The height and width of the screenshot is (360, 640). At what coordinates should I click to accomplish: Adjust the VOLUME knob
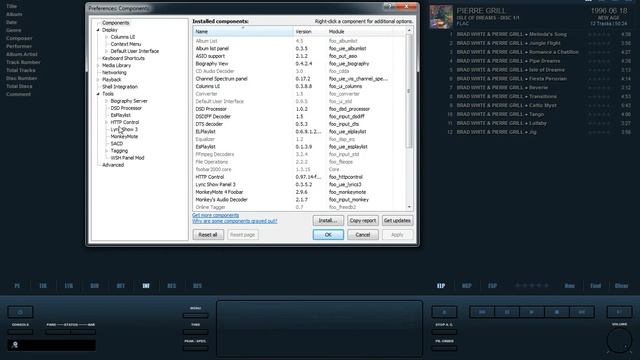[x=619, y=340]
